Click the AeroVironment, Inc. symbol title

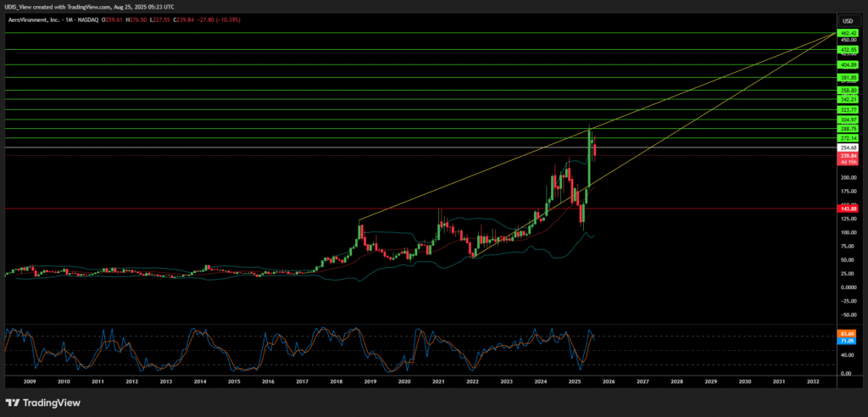click(36, 20)
